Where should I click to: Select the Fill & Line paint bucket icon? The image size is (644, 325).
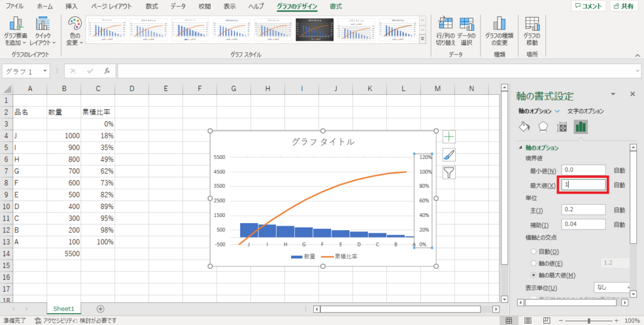525,127
